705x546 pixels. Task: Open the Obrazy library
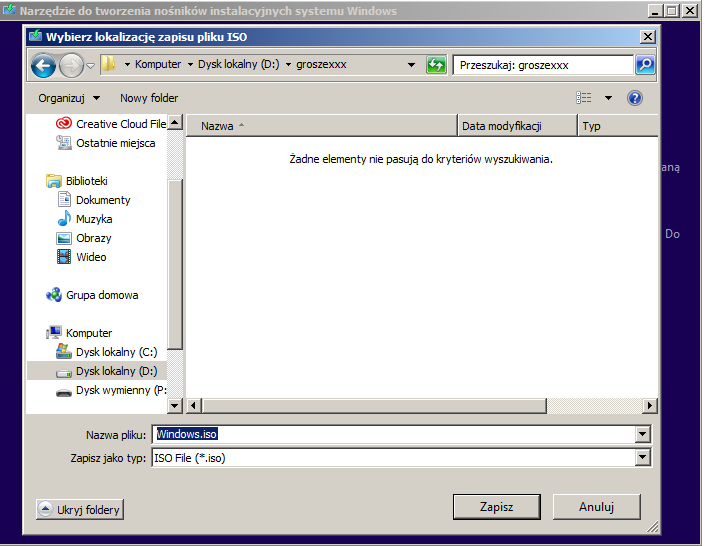85,238
